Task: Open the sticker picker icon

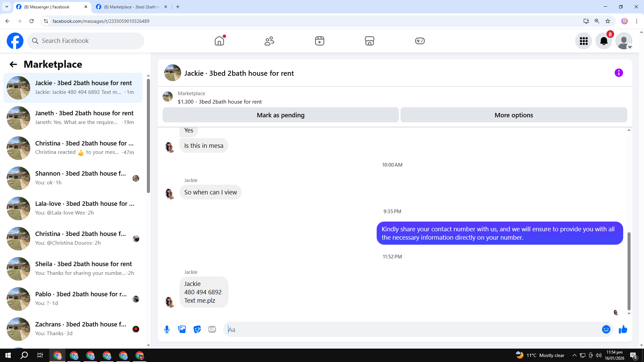Action: tap(197, 329)
